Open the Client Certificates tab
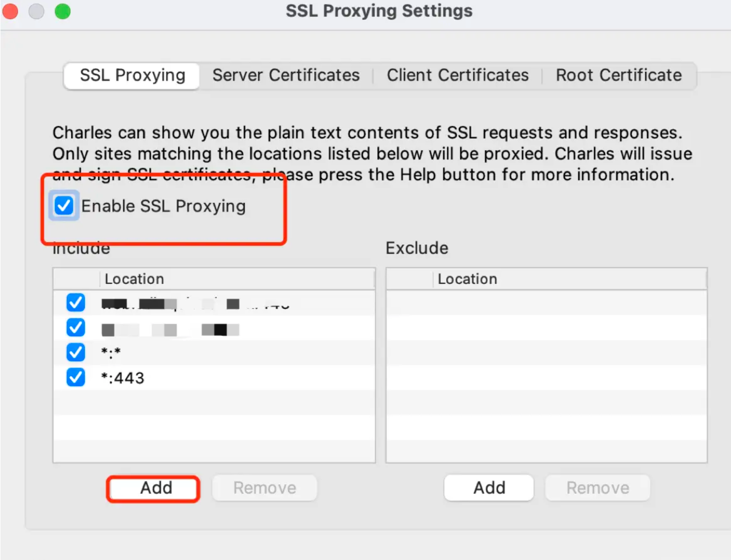Screen dimensions: 731x560 [x=457, y=76]
